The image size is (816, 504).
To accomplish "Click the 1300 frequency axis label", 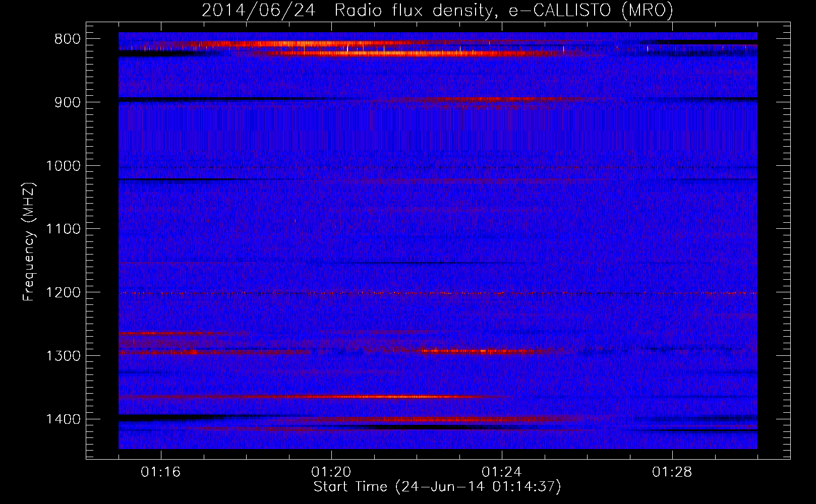I will (x=63, y=356).
